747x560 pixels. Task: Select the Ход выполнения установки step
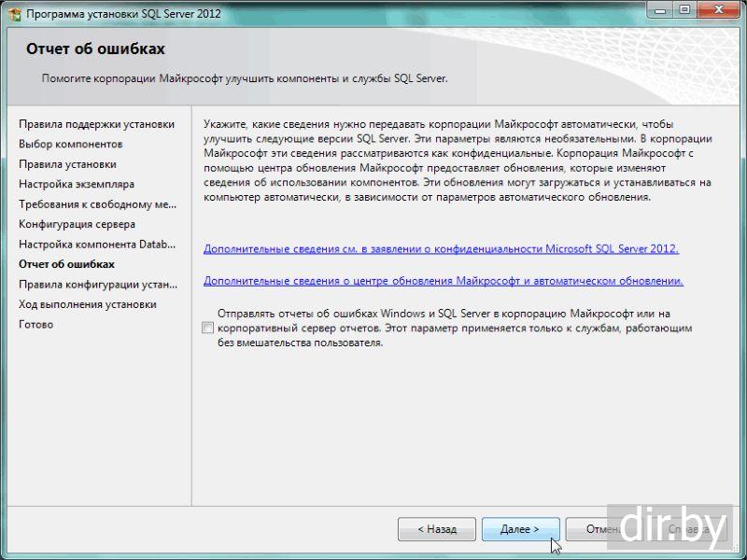pos(88,304)
